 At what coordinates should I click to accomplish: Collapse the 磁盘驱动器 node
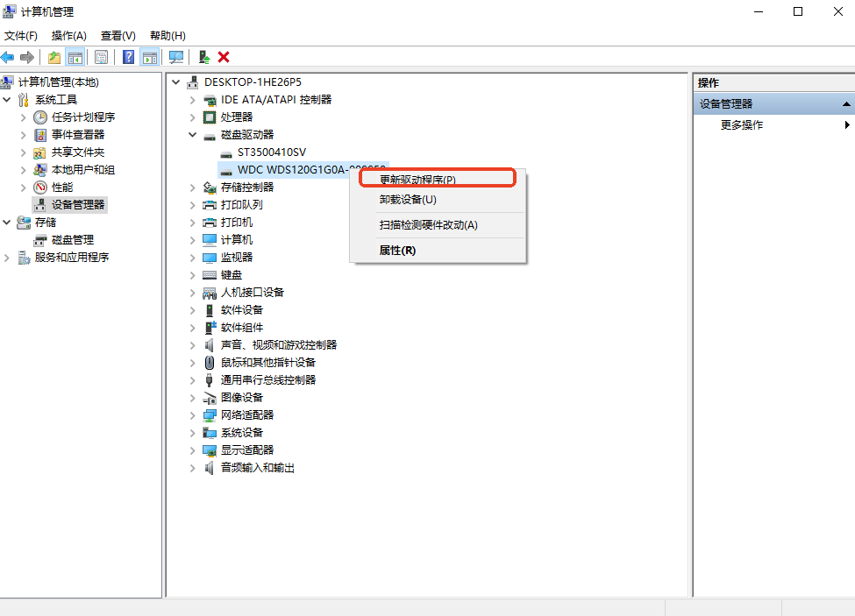click(x=193, y=135)
